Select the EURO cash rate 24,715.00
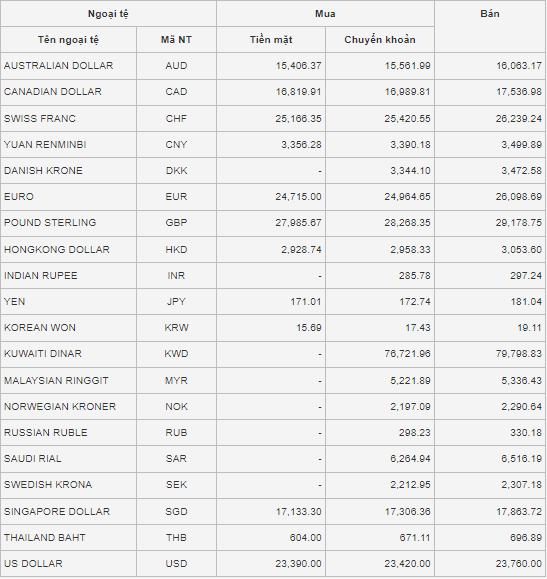 (x=298, y=196)
